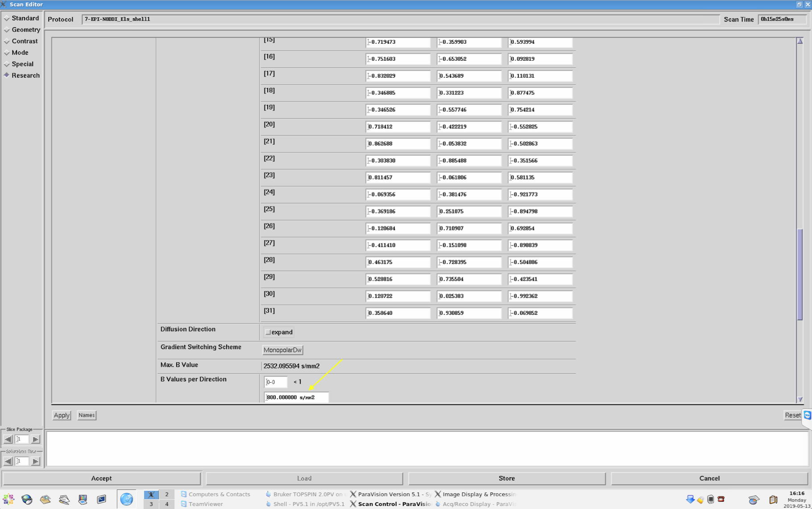This screenshot has width=812, height=509.
Task: Select the Research parameter class
Action: click(22, 75)
